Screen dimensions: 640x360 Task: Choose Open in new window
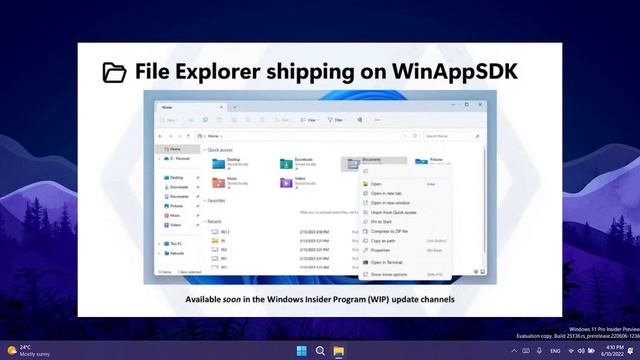(x=404, y=203)
